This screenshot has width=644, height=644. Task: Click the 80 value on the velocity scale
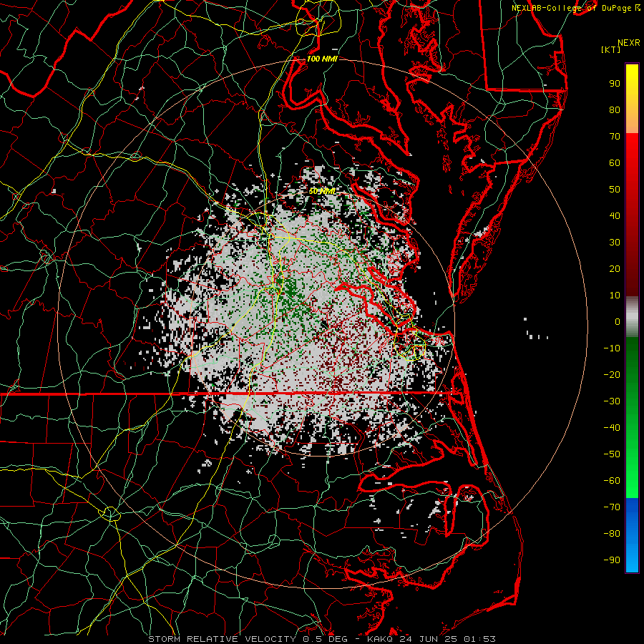615,110
